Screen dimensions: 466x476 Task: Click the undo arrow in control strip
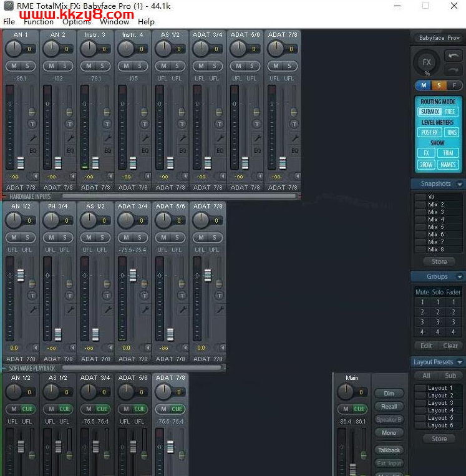point(453,56)
